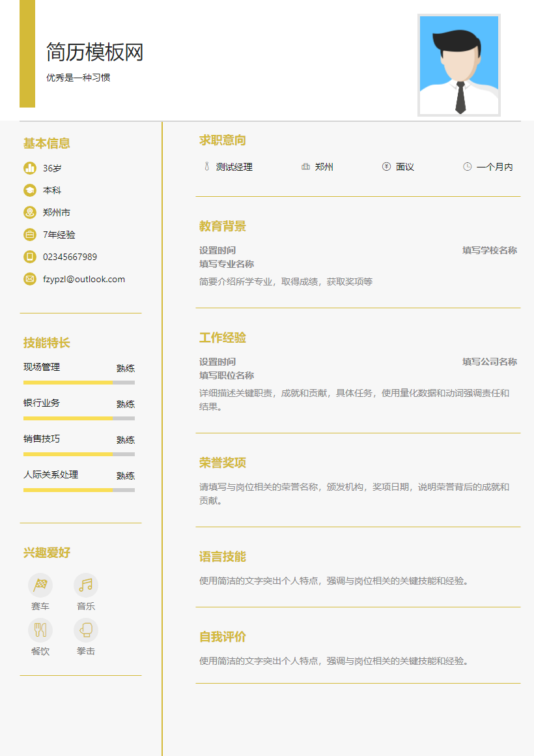Click the experience icon next to 7年经验
This screenshot has width=534, height=756.
pos(29,234)
